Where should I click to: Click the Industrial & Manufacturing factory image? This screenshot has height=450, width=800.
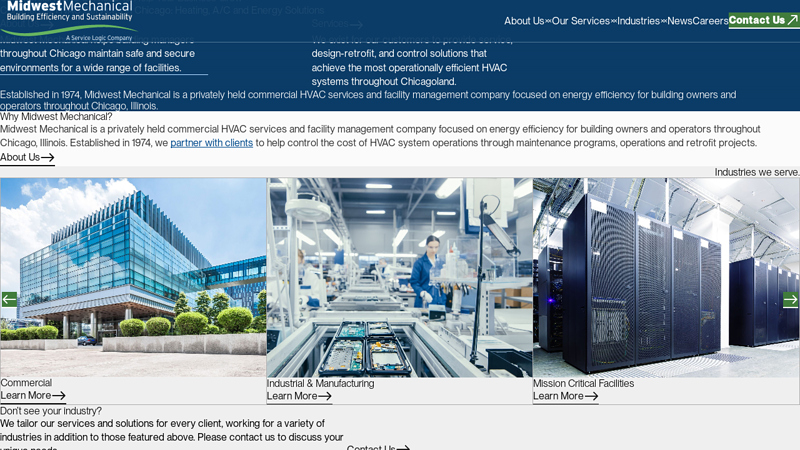click(399, 277)
